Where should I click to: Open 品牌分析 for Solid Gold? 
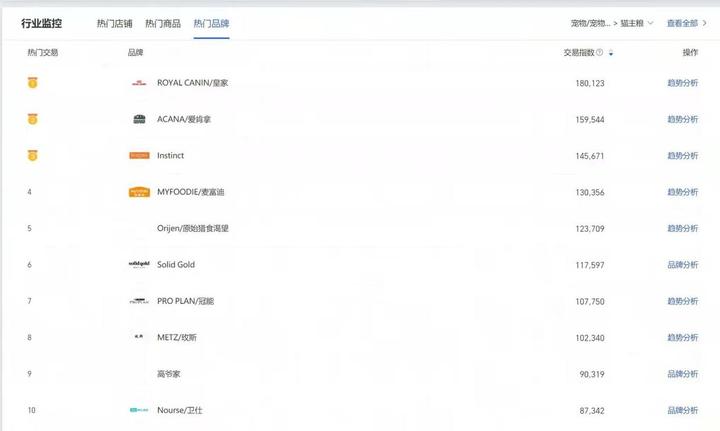pyautogui.click(x=682, y=265)
